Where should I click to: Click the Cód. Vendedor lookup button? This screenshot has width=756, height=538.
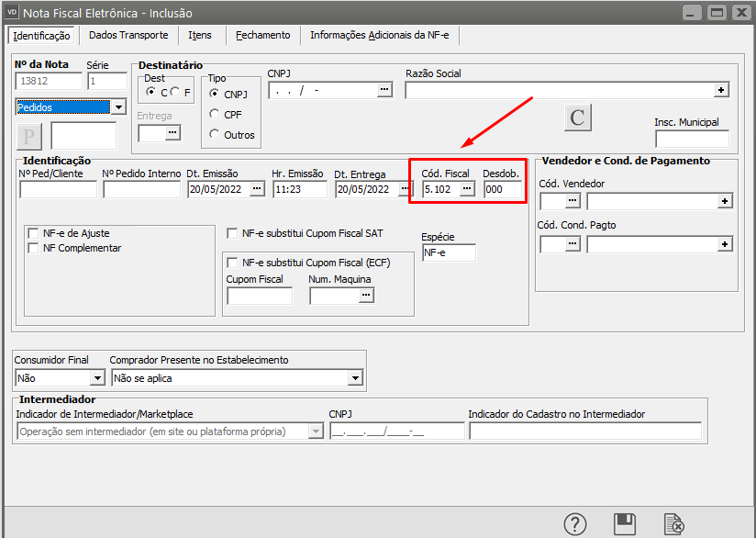[573, 200]
